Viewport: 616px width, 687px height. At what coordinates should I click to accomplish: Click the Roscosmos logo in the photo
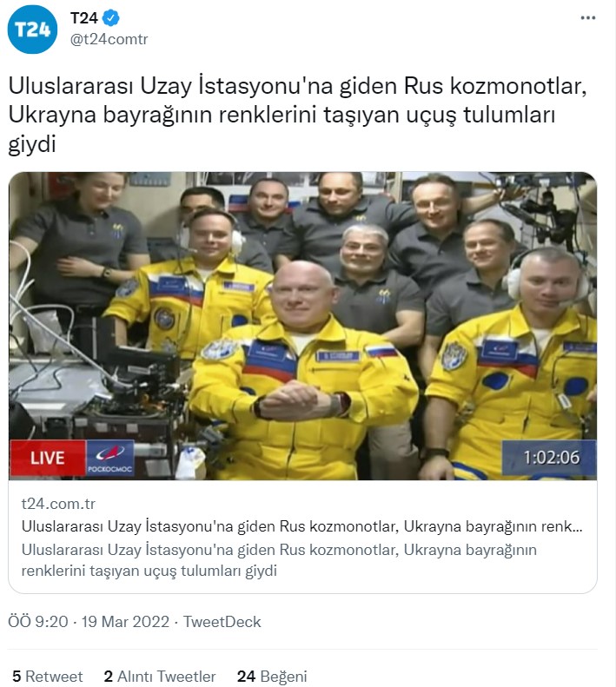(110, 458)
